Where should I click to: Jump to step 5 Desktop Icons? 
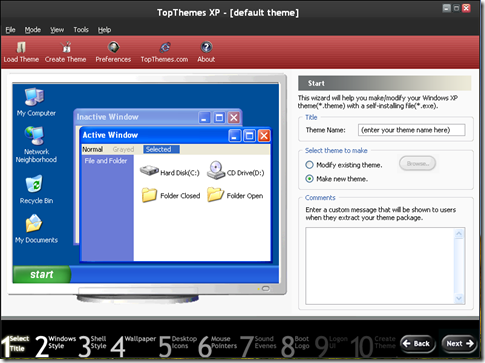[178, 345]
